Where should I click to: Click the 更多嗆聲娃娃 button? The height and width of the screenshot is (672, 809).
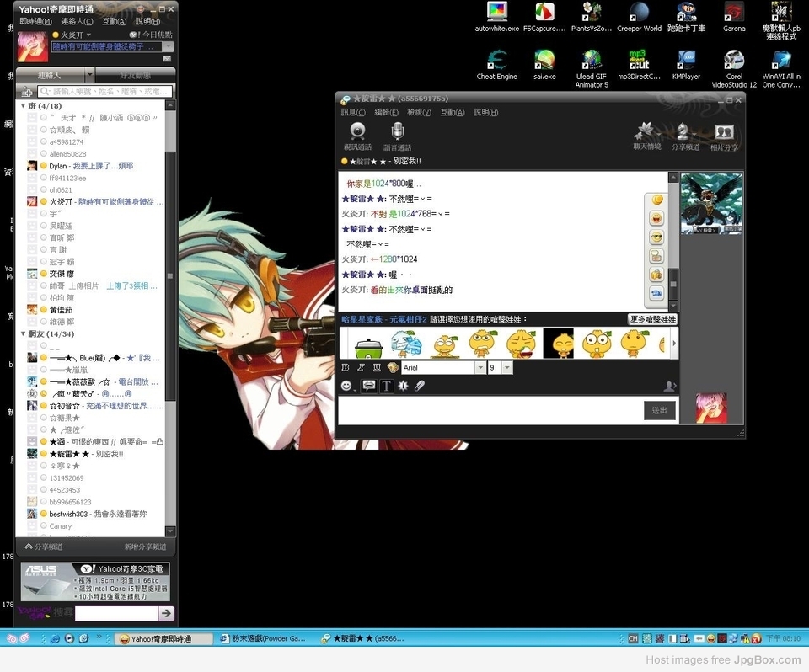[x=652, y=320]
